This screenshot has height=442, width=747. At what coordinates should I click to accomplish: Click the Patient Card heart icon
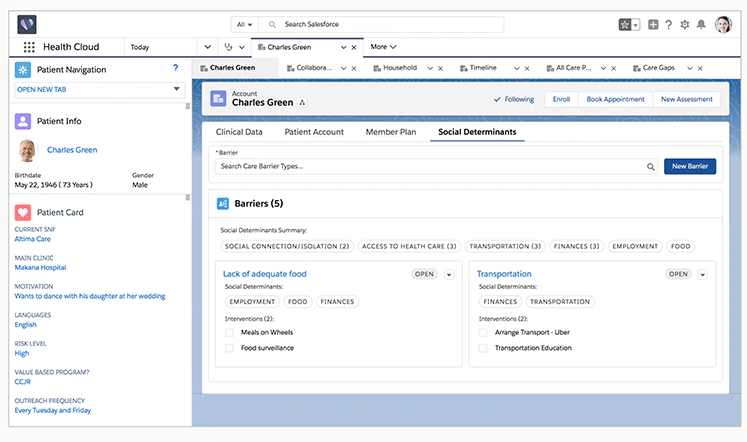tap(23, 212)
